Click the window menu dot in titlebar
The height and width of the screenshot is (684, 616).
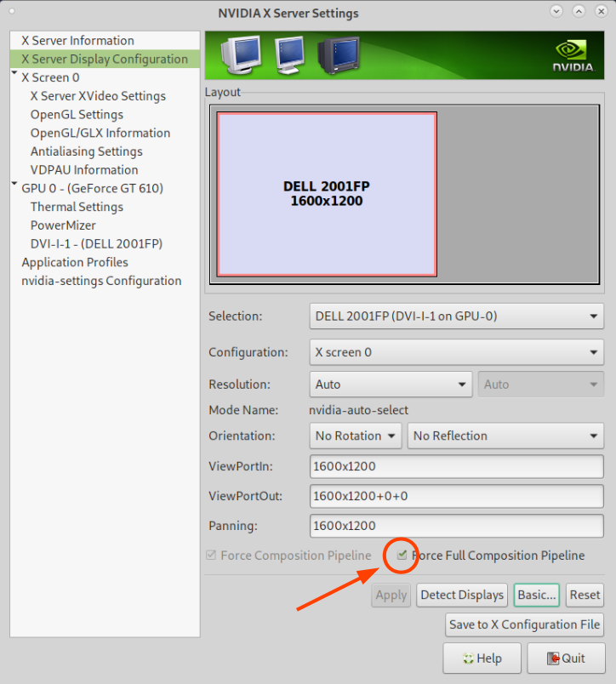tap(12, 11)
